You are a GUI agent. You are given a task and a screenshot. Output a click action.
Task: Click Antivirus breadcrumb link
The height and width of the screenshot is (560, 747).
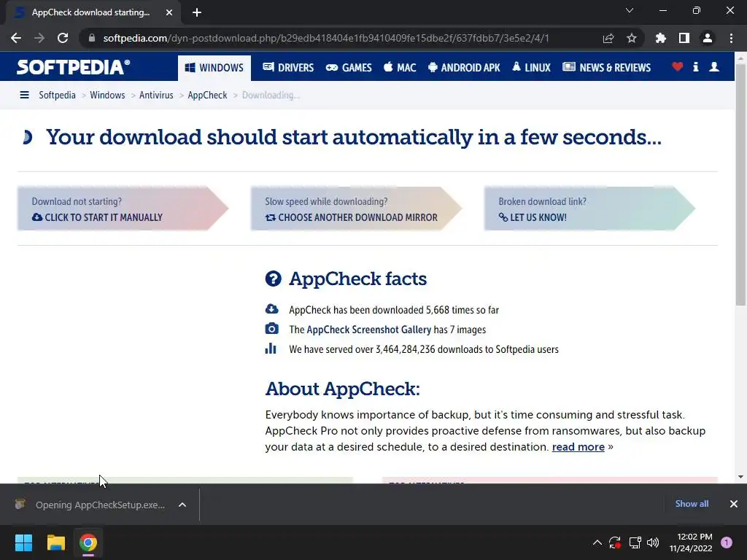[x=156, y=96]
